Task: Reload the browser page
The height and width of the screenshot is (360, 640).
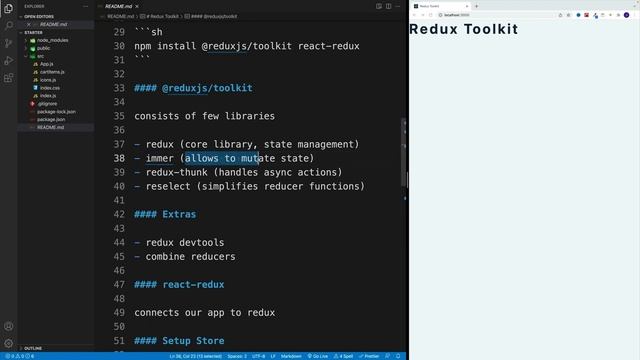Action: pos(431,15)
